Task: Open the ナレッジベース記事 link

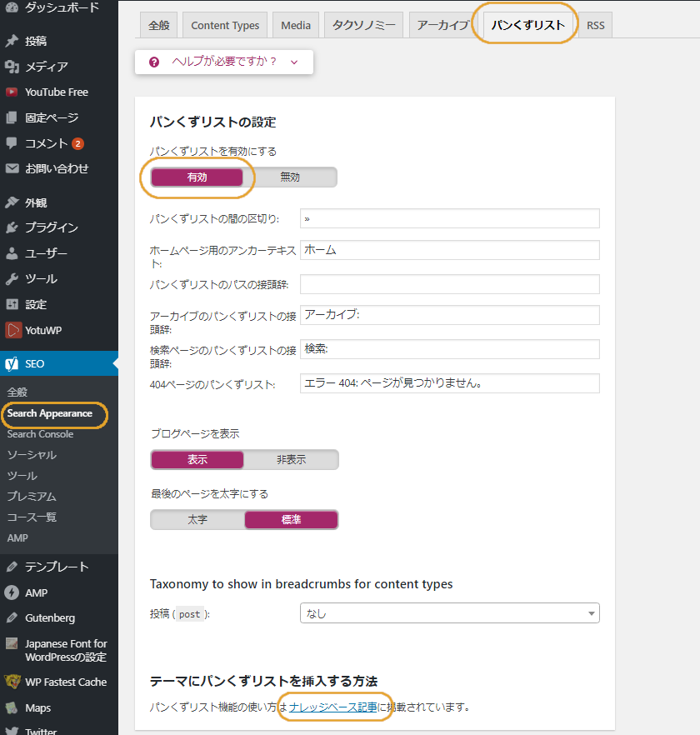Action: pyautogui.click(x=332, y=707)
